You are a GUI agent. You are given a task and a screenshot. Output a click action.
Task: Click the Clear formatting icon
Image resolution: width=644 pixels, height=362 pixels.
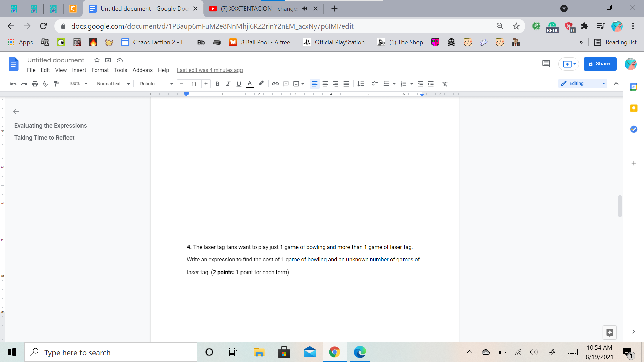[445, 84]
